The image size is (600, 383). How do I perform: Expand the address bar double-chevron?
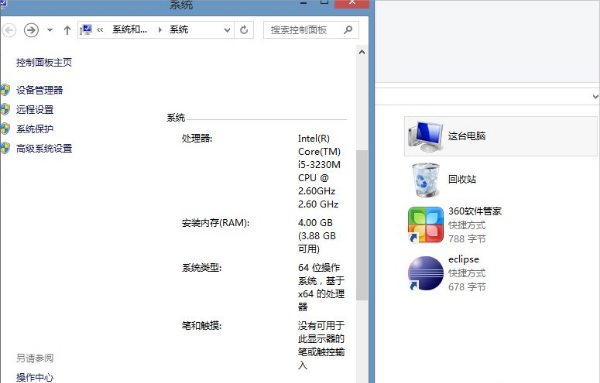100,30
